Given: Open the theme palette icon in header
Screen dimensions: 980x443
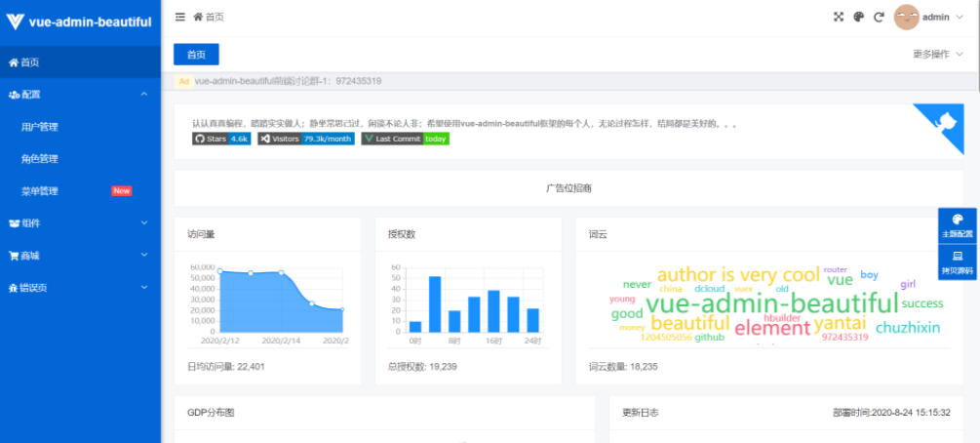Looking at the screenshot, I should (x=859, y=17).
